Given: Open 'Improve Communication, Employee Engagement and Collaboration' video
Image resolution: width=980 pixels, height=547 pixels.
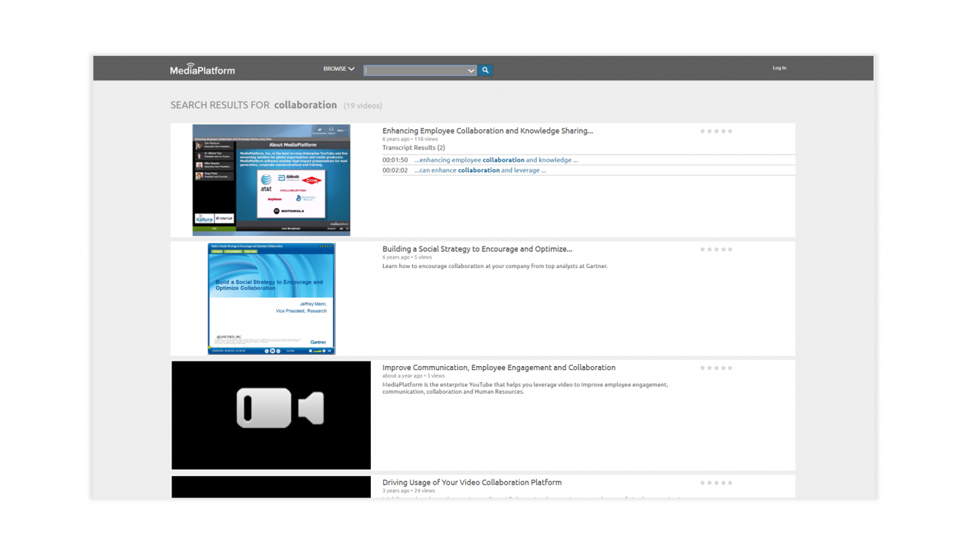Looking at the screenshot, I should click(498, 367).
